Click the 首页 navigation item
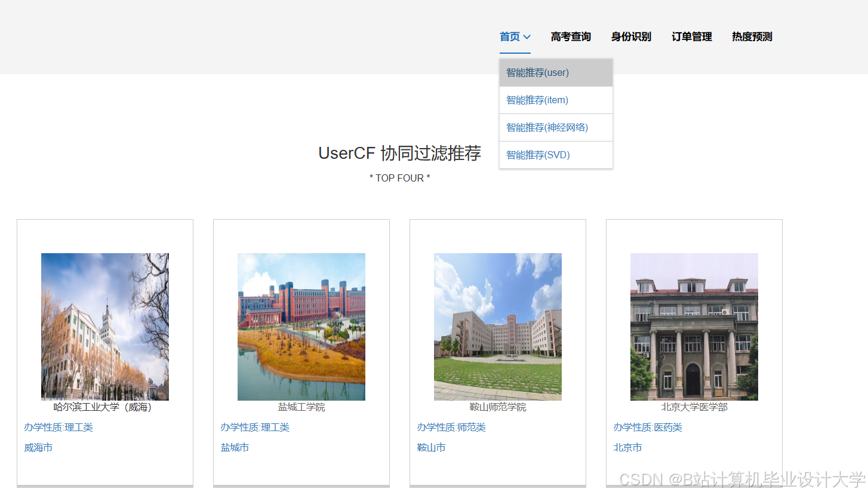Image resolution: width=868 pixels, height=495 pixels. pos(510,36)
